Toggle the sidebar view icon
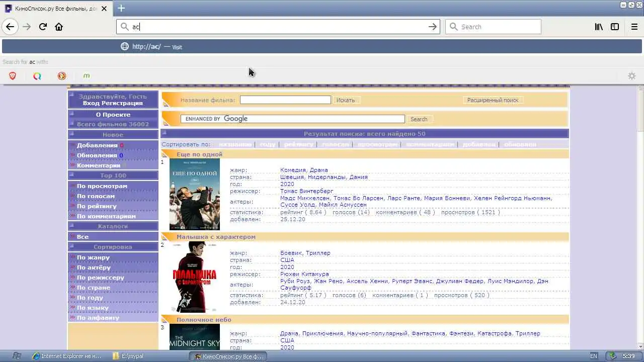This screenshot has height=362, width=644. [x=615, y=27]
